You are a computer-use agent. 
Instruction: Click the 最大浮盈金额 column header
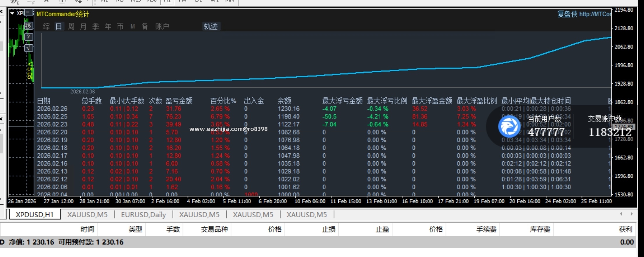pos(432,101)
